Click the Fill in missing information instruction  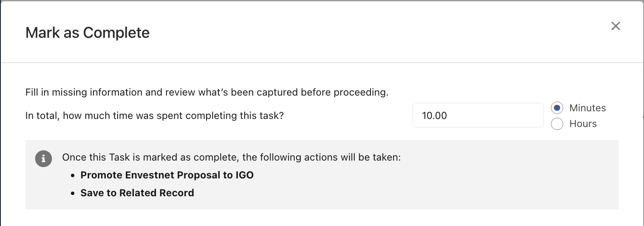[x=207, y=92]
